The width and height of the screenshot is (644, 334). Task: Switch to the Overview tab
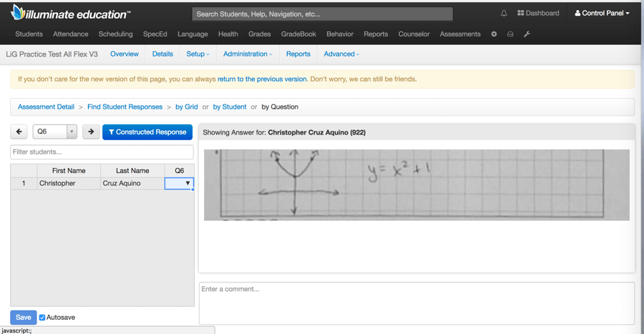point(125,54)
